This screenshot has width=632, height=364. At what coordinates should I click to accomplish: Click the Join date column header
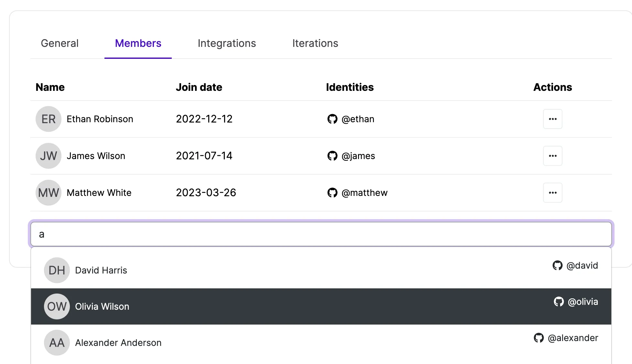(199, 87)
